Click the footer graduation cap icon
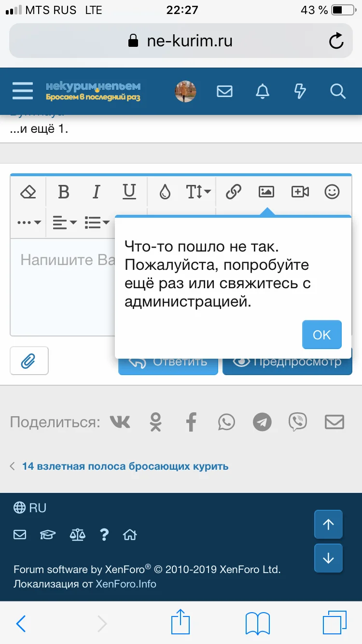This screenshot has height=644, width=362. pos(48,535)
